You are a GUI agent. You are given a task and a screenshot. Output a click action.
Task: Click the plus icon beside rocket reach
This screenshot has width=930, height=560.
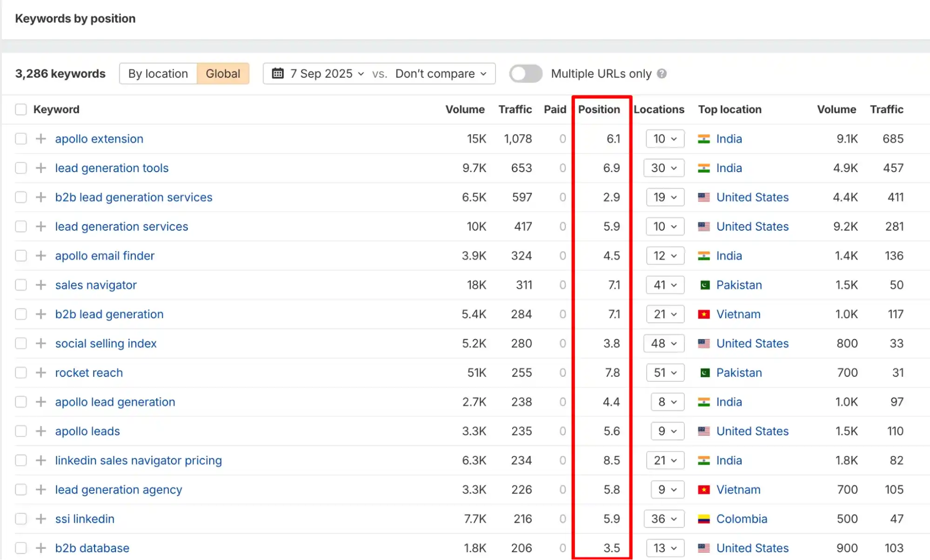pos(41,373)
